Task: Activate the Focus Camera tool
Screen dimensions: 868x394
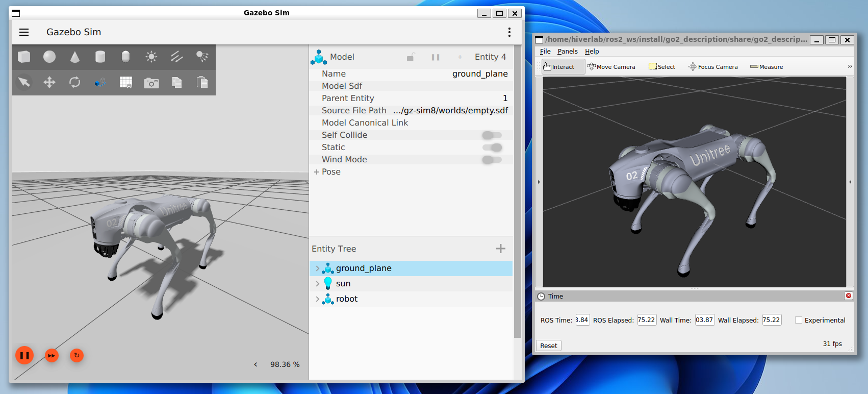Action: coord(713,66)
